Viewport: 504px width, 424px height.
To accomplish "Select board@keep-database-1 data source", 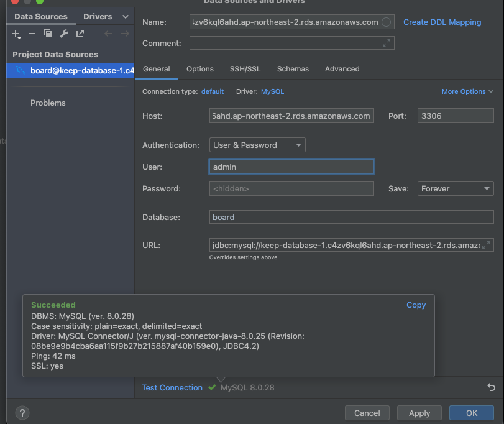I will point(70,70).
